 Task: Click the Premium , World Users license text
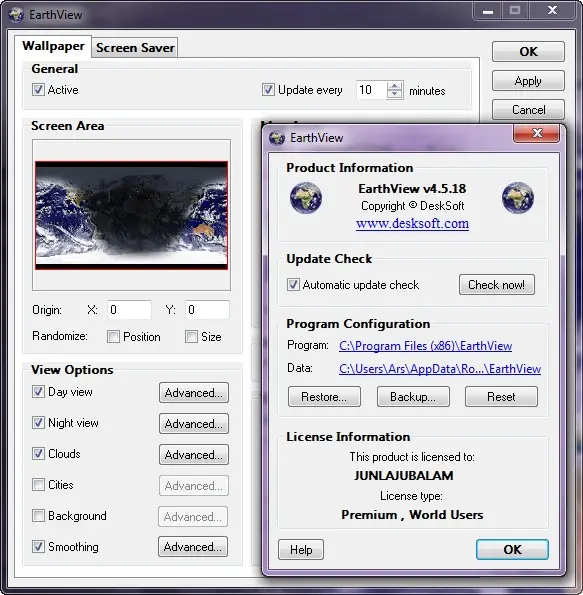click(x=412, y=515)
